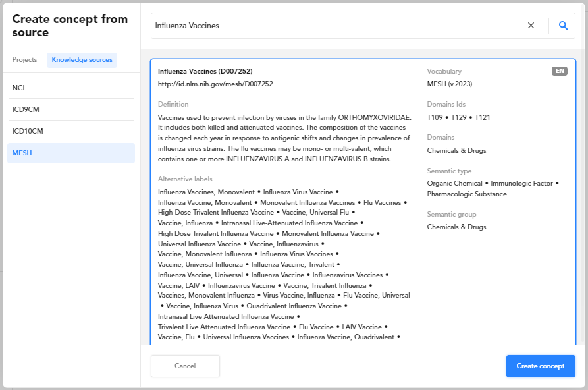
Task: Focus the Influenza Vaccines search input
Action: (x=336, y=26)
